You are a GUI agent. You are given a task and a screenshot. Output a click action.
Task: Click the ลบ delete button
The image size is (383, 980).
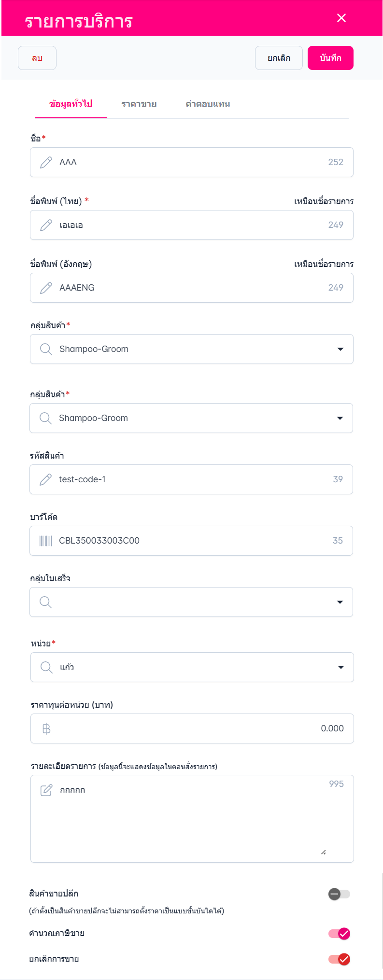pos(37,58)
